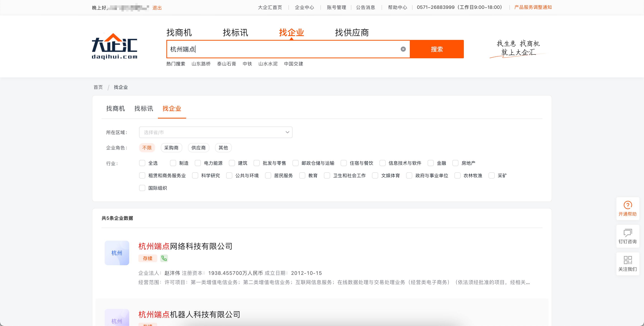644x326 pixels.
Task: Expand the 选择省/市 region dropdown
Action: click(215, 132)
